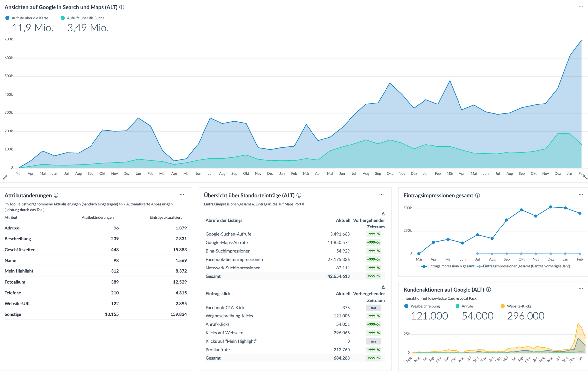This screenshot has width=588, height=373.
Task: Select the Beschreibung row
Action: [x=95, y=239]
